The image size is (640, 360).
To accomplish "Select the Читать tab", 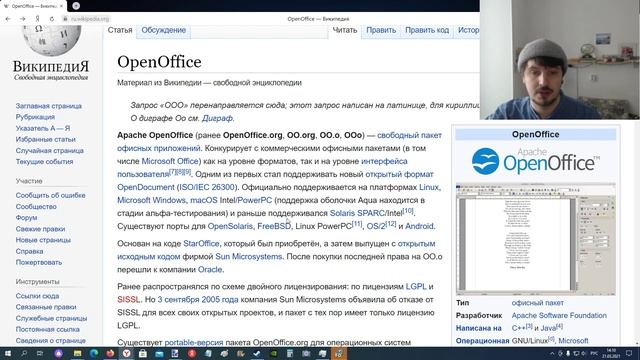I will point(345,30).
